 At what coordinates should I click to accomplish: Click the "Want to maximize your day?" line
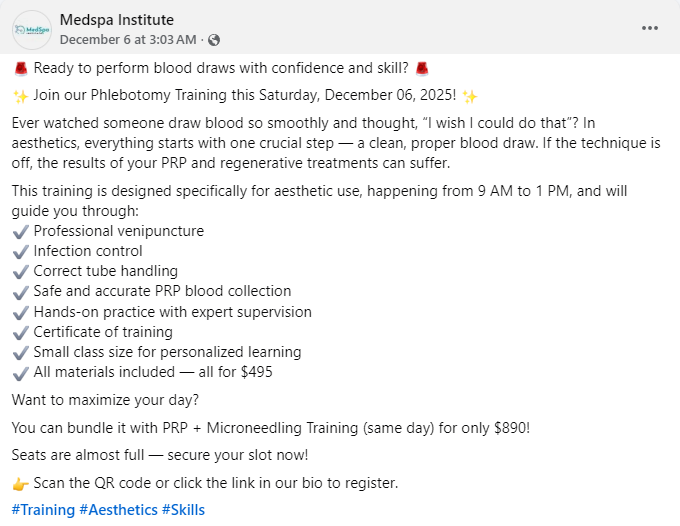108,400
